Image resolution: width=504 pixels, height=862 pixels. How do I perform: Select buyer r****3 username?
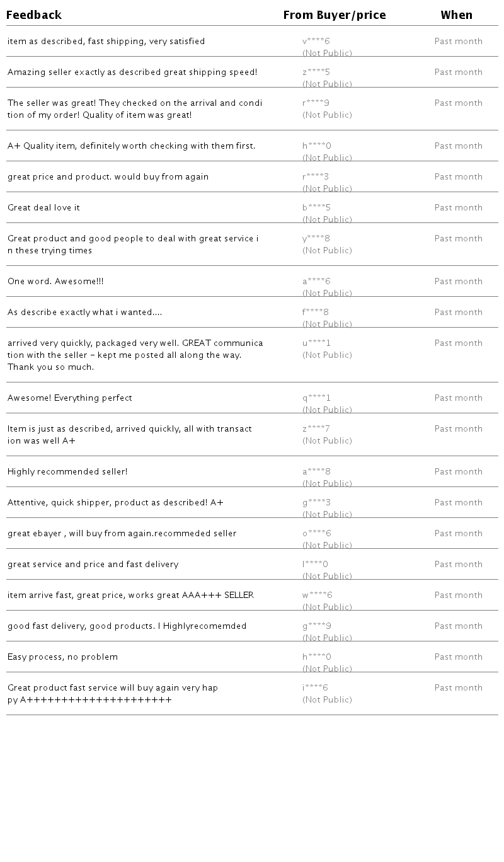[316, 177]
